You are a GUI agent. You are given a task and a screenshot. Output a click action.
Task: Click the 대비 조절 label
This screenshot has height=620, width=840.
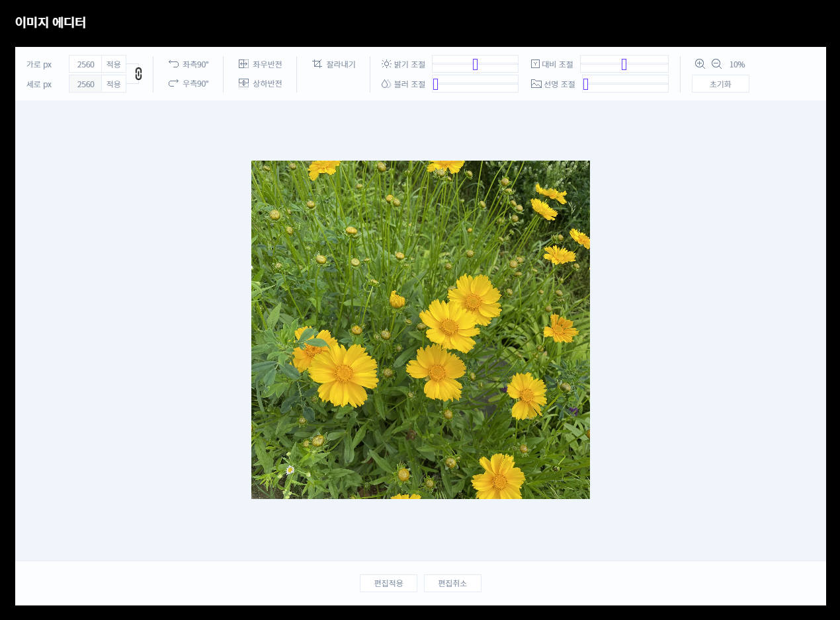pyautogui.click(x=558, y=64)
